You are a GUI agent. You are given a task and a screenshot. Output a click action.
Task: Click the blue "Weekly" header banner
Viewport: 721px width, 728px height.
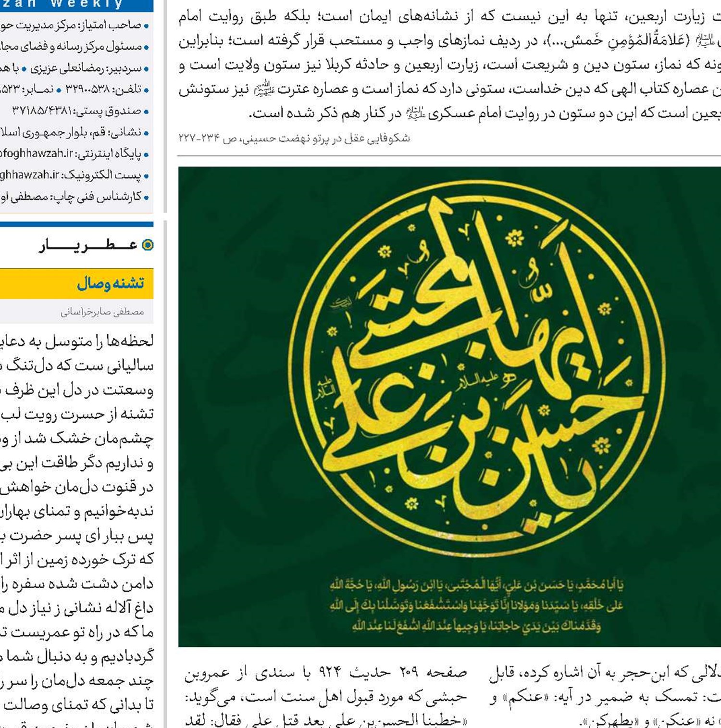77,5
